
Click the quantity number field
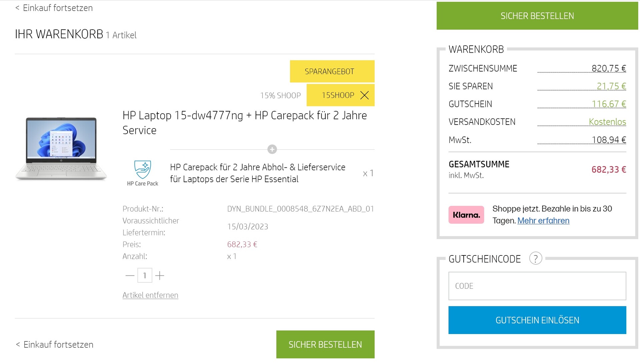(x=145, y=275)
